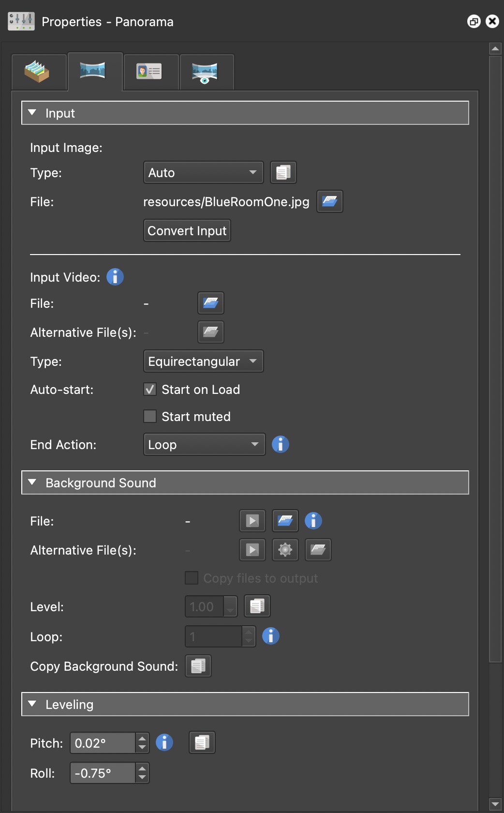Browse for the input image file
The height and width of the screenshot is (813, 504).
(329, 201)
